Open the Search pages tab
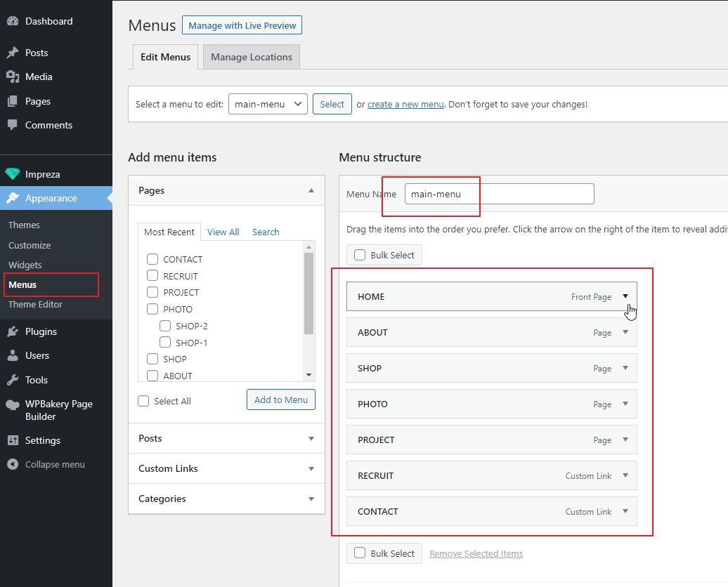This screenshot has height=587, width=728. (x=266, y=232)
